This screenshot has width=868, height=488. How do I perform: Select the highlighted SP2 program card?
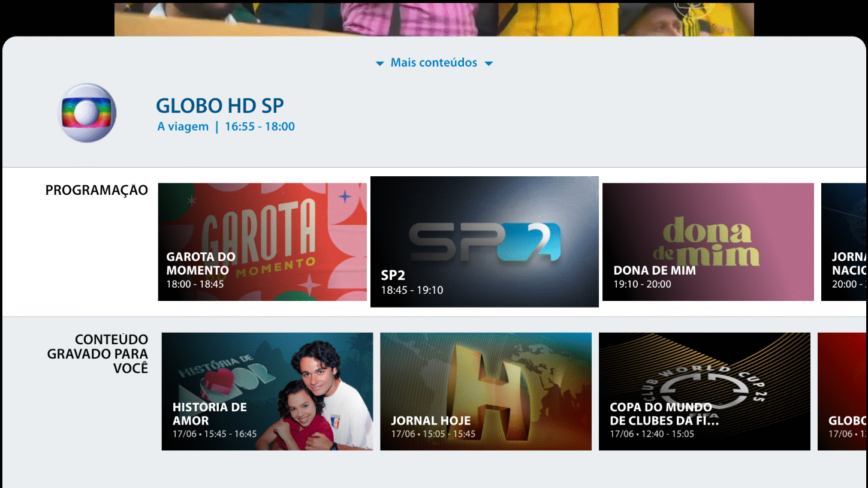(484, 242)
